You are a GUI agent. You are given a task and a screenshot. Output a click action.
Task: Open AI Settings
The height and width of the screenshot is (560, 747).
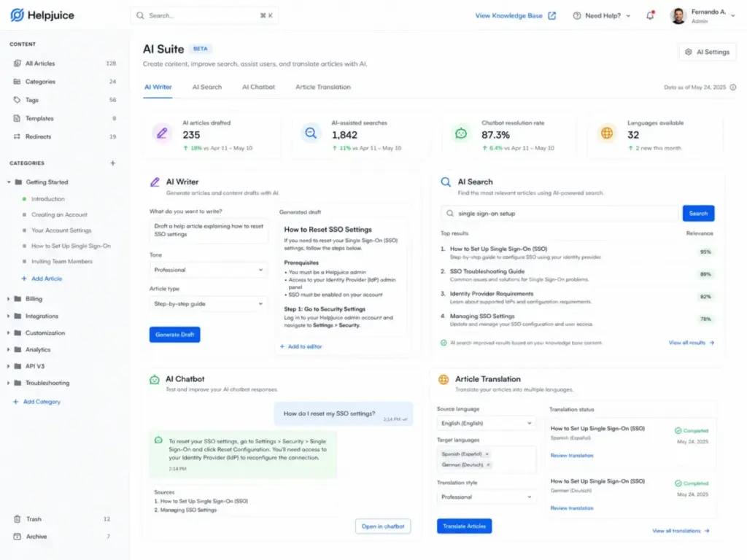[707, 52]
